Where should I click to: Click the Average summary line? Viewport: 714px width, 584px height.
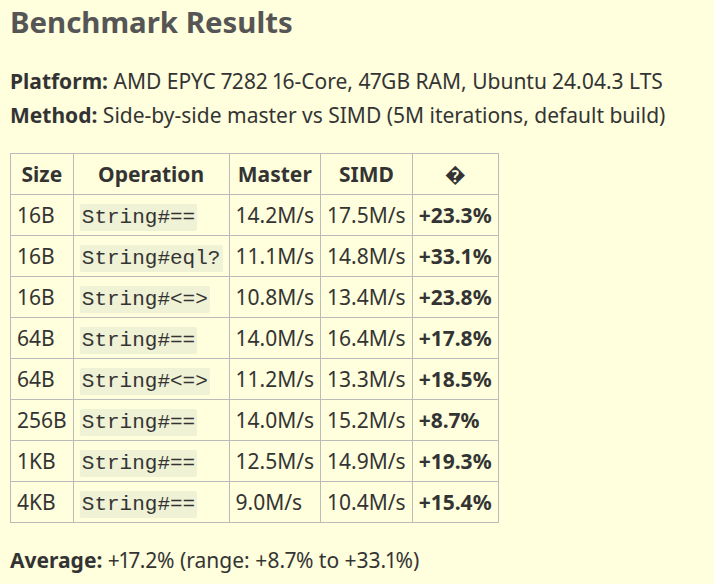point(215,560)
